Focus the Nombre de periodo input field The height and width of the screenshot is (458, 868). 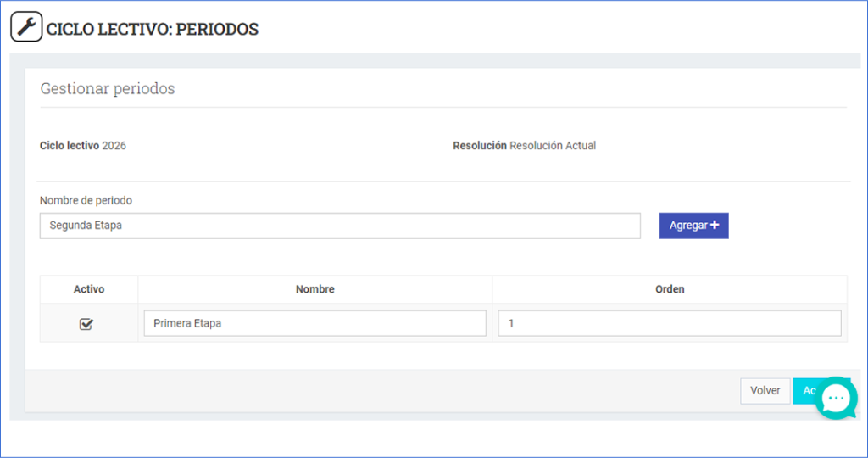tap(339, 226)
